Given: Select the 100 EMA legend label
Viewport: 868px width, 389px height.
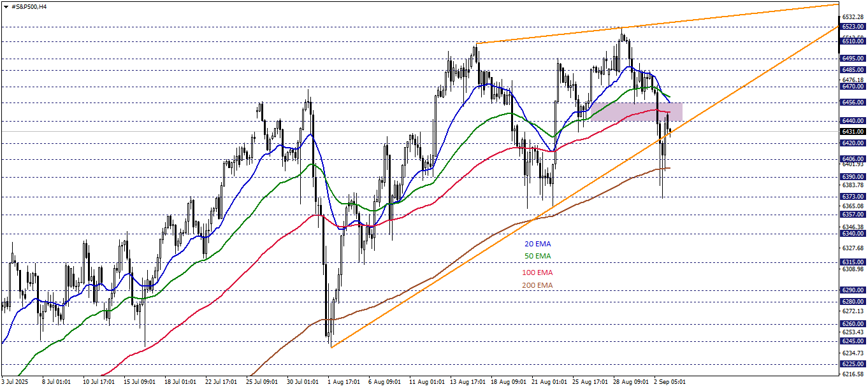Looking at the screenshot, I should click(538, 272).
